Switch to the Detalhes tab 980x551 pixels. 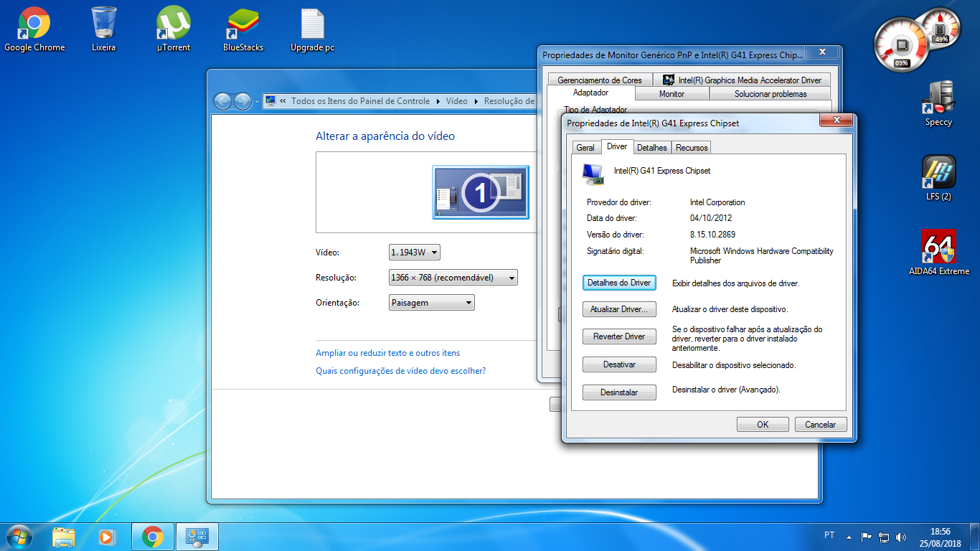(652, 147)
